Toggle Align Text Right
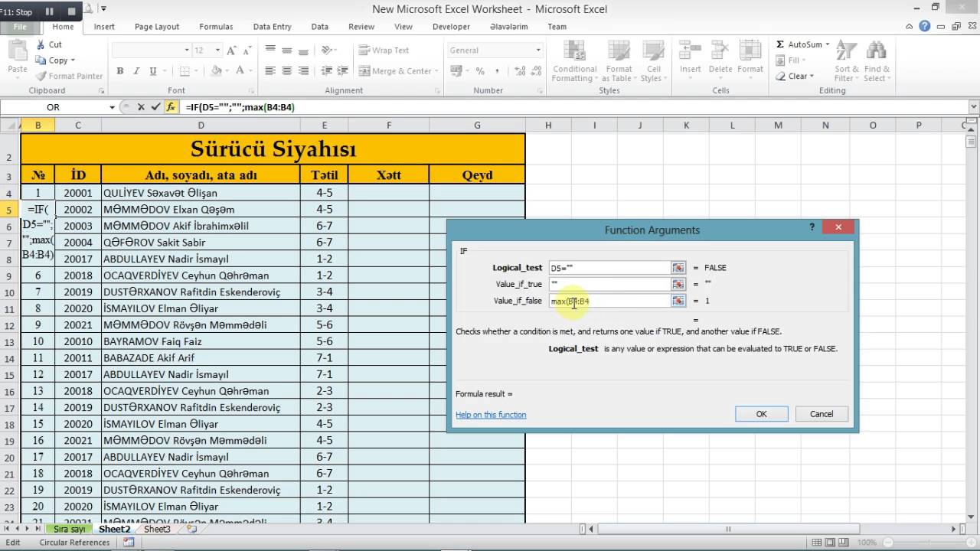 tap(304, 71)
